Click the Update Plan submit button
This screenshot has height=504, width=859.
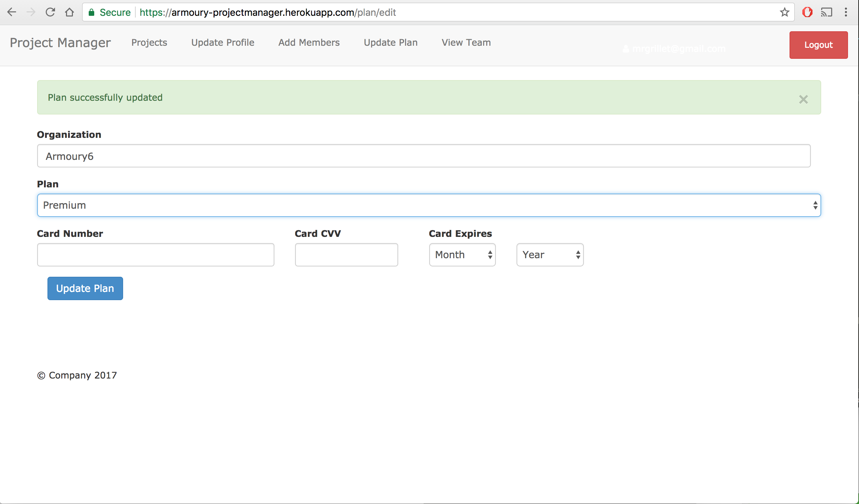(x=85, y=288)
